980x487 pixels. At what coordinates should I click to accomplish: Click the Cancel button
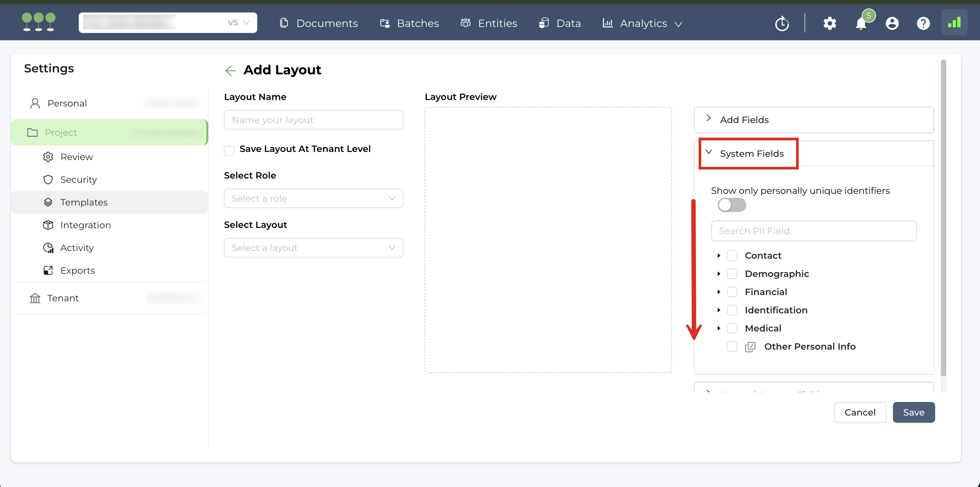click(859, 412)
